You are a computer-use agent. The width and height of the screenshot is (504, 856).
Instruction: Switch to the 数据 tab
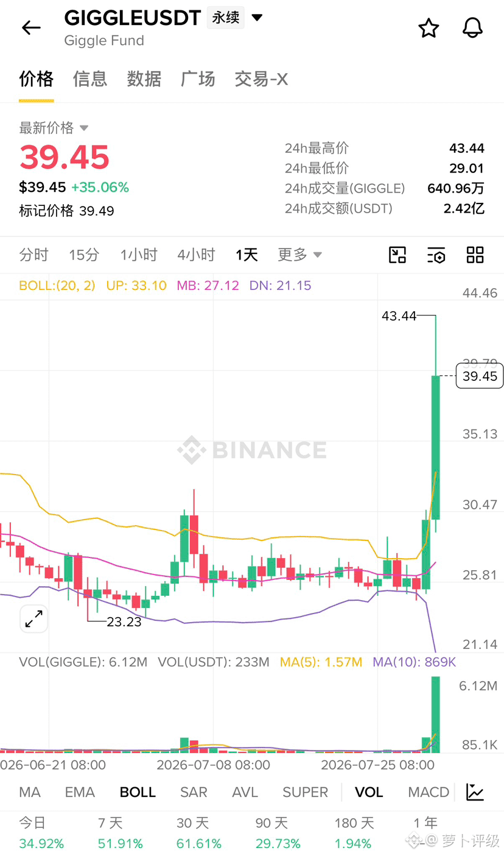tap(144, 79)
